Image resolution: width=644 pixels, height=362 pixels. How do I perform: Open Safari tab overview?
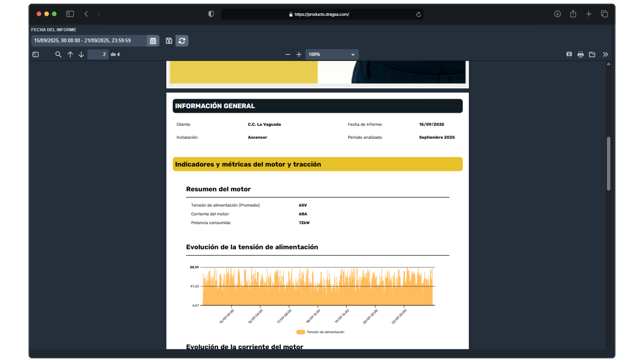coord(604,14)
